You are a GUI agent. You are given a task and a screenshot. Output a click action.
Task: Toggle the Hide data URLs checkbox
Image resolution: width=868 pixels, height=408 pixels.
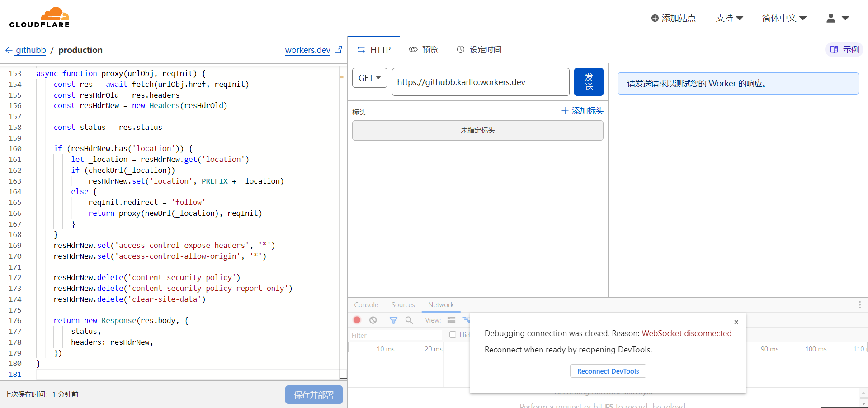pos(453,335)
